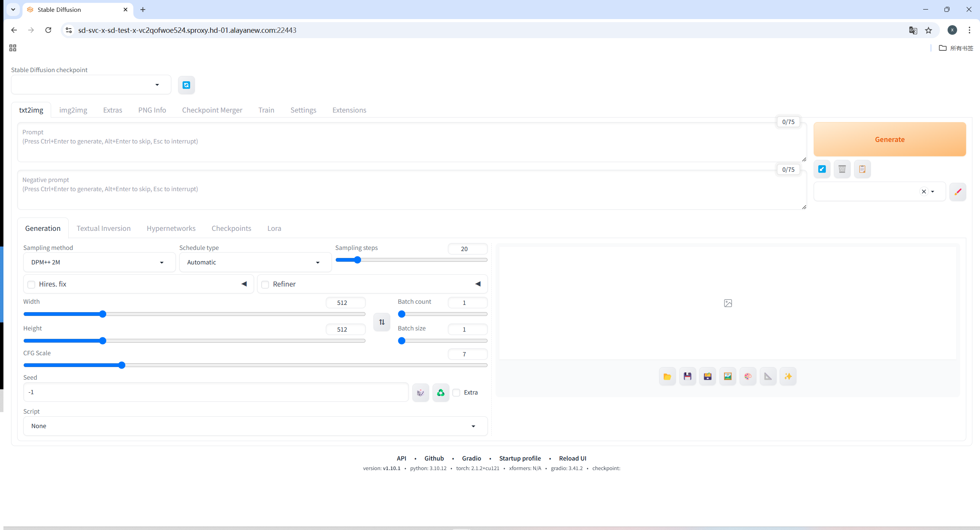The image size is (980, 530).
Task: Open the output folder icon
Action: click(667, 377)
